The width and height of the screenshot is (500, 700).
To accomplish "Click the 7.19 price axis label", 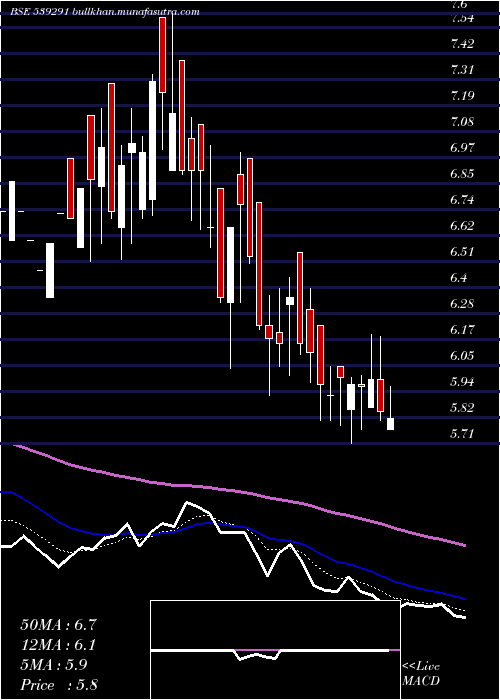I will click(462, 96).
